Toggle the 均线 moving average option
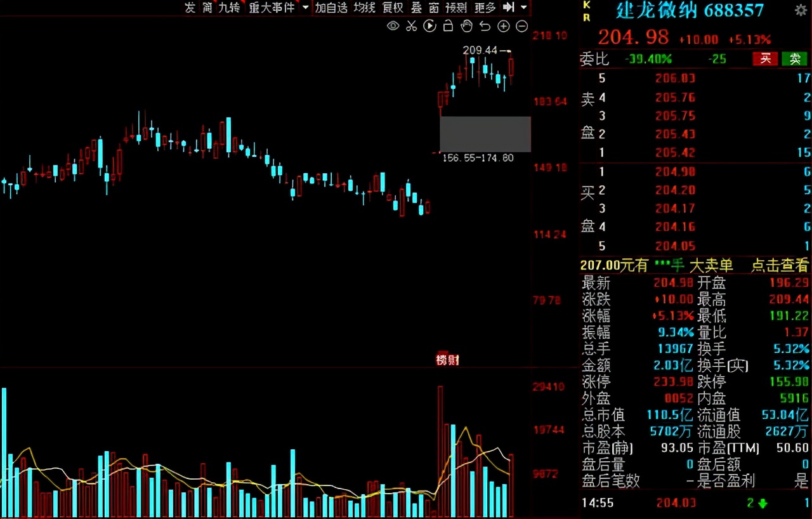The height and width of the screenshot is (519, 812). pos(365,8)
